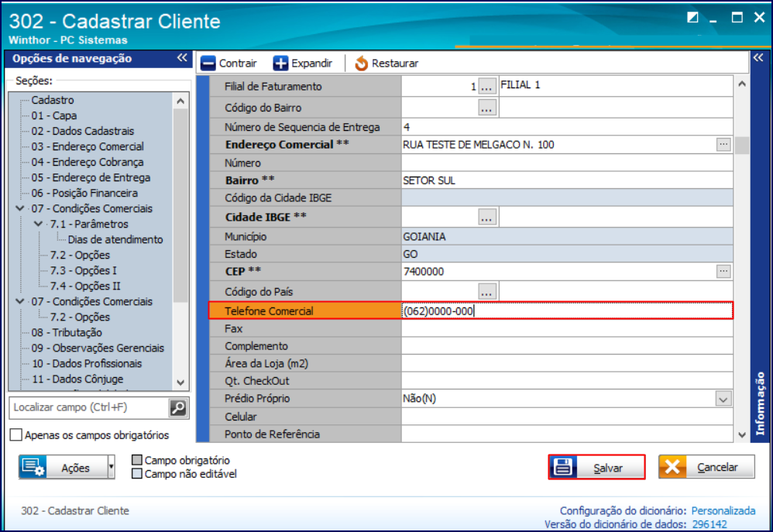
Task: Click the Personalizada dictionary link
Action: pyautogui.click(x=723, y=511)
